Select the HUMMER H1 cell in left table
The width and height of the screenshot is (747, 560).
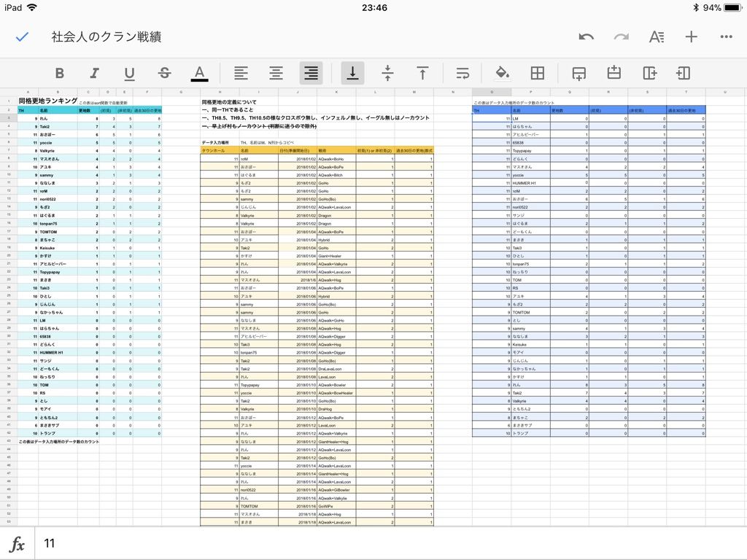tap(58, 352)
